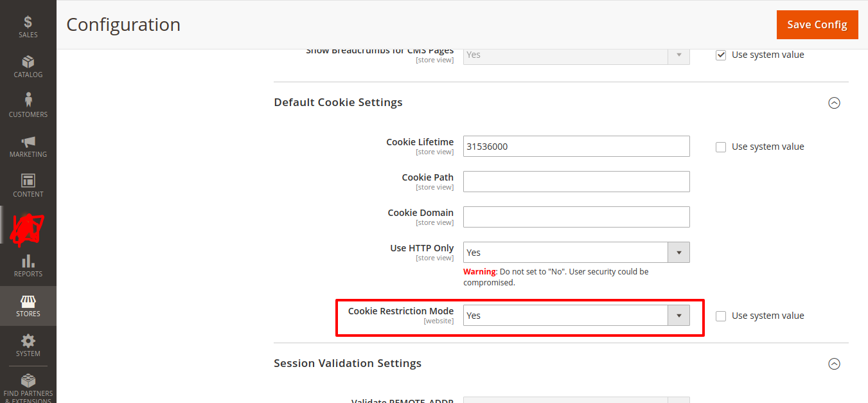This screenshot has height=403, width=868.
Task: Open the System menu
Action: pyautogui.click(x=28, y=346)
